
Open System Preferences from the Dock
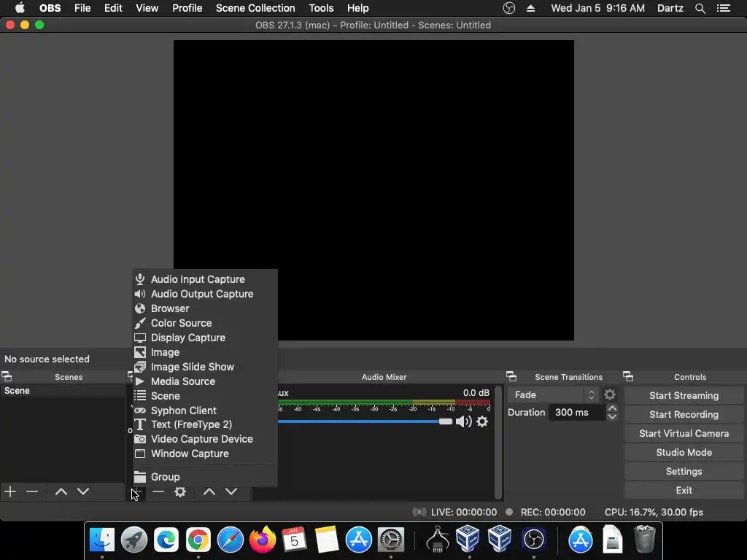point(391,540)
